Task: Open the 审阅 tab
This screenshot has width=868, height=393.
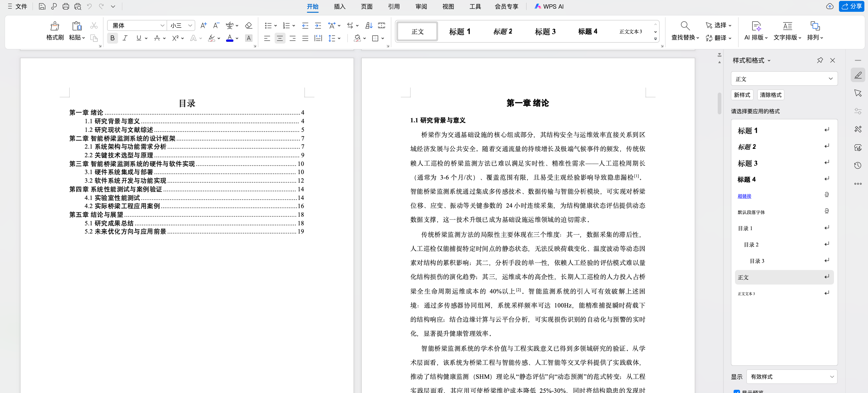Action: (x=421, y=6)
